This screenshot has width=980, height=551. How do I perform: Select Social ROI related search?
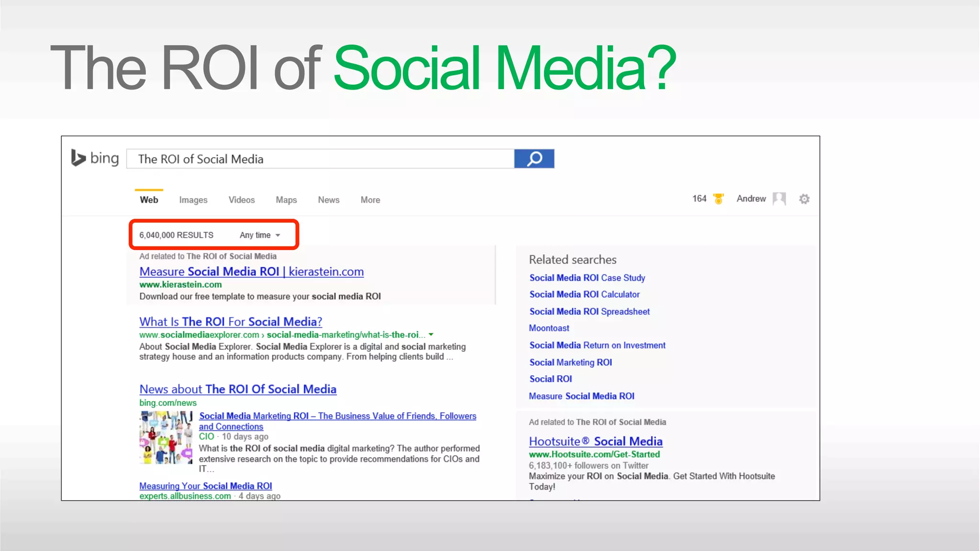(550, 379)
